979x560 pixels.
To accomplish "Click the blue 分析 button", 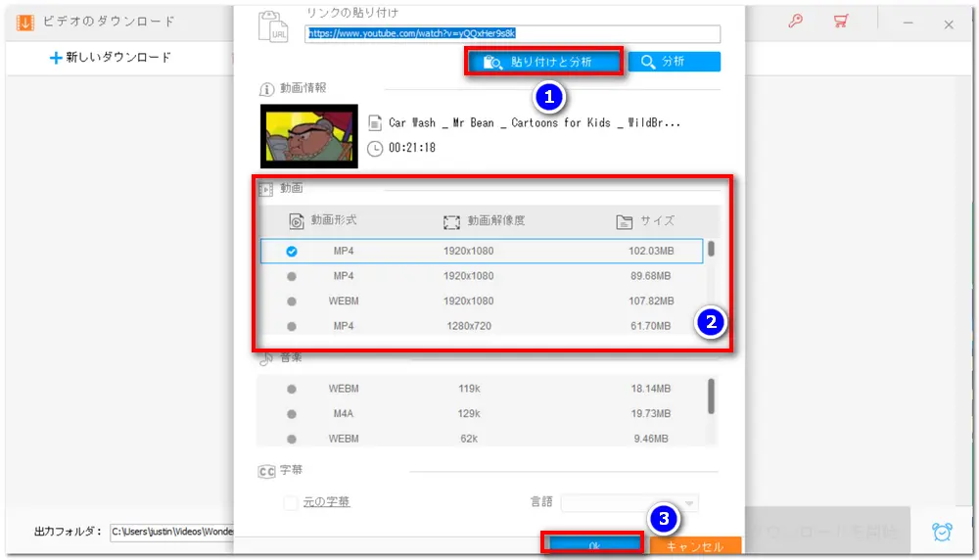I will [675, 62].
